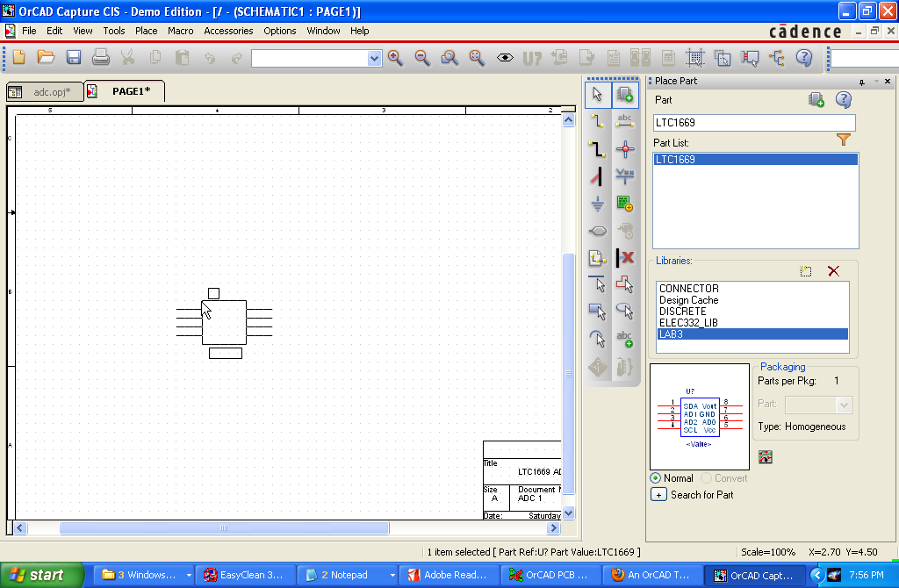Open the Packaging Part dropdown

(x=844, y=405)
